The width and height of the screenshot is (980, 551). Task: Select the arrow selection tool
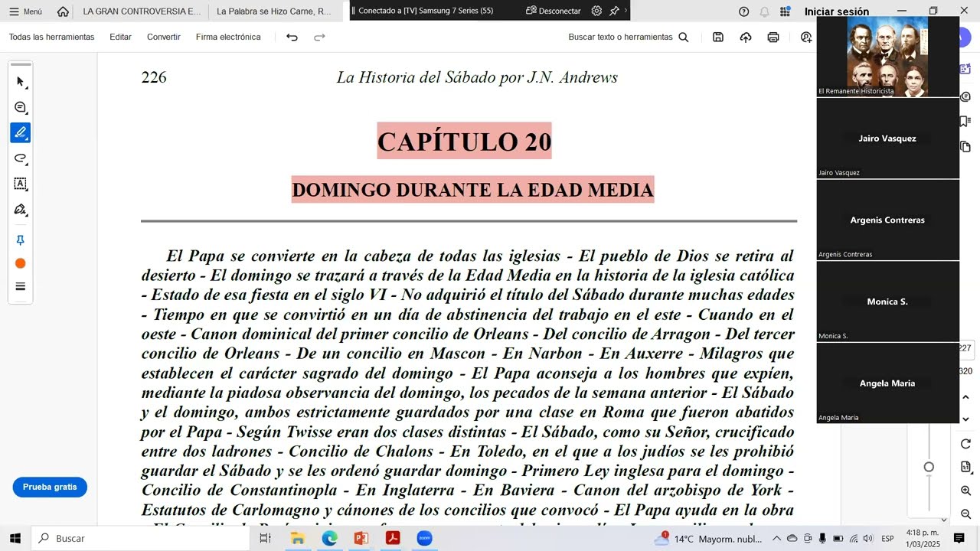(x=21, y=81)
